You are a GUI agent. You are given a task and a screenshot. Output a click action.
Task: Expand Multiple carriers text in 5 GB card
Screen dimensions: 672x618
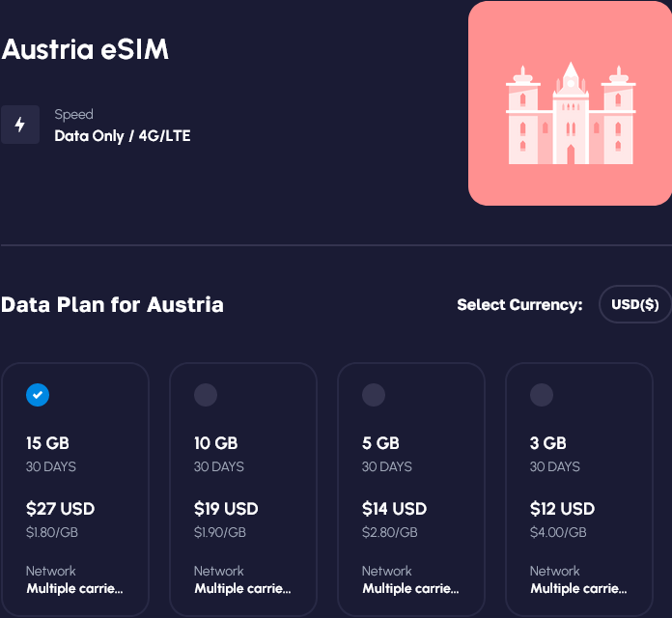(x=410, y=588)
